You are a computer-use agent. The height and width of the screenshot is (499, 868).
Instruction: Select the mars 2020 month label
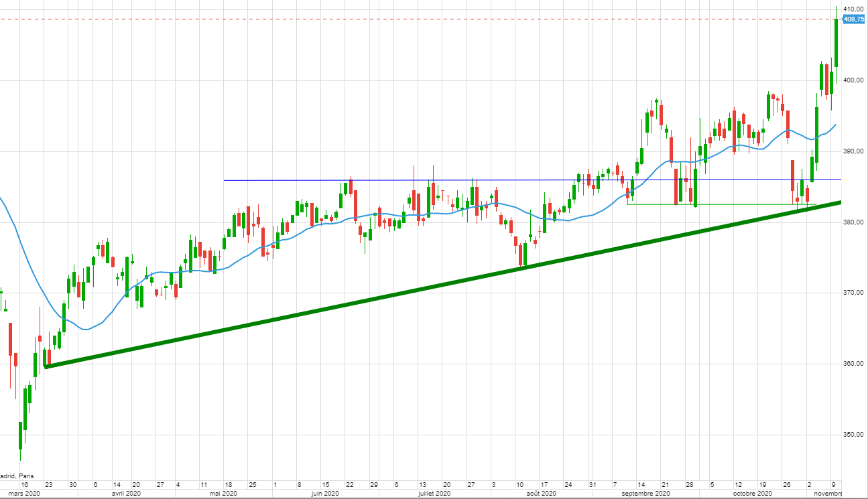25,494
